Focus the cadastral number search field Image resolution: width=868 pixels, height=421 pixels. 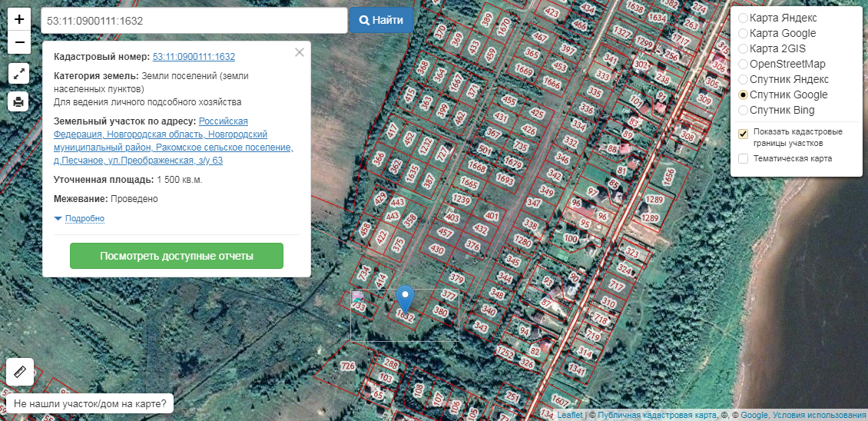[x=194, y=21]
